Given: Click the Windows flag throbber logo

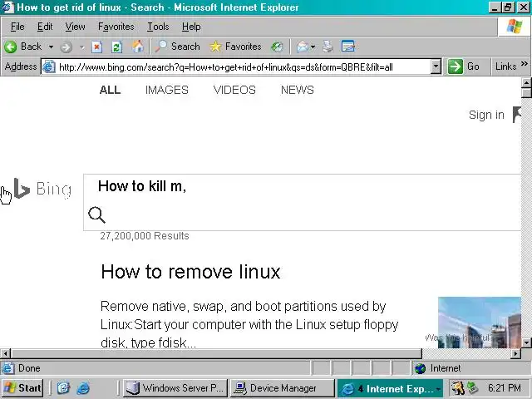Looking at the screenshot, I should click(514, 27).
